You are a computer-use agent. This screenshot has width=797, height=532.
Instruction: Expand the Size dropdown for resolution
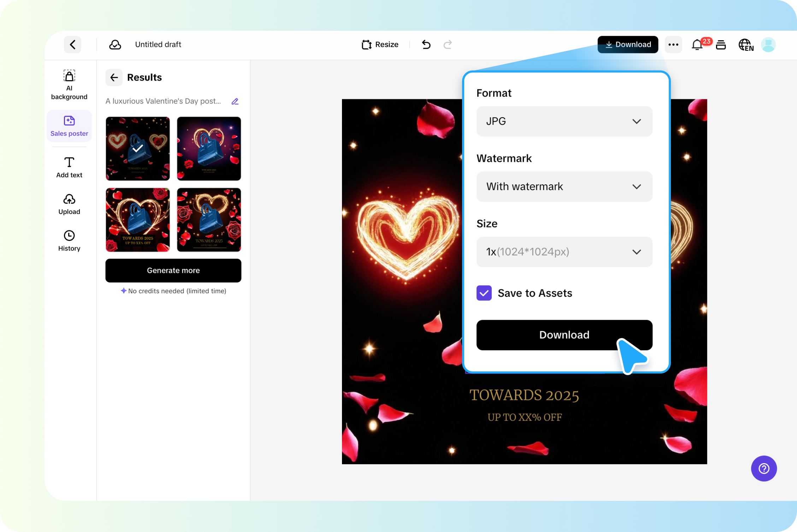(636, 252)
